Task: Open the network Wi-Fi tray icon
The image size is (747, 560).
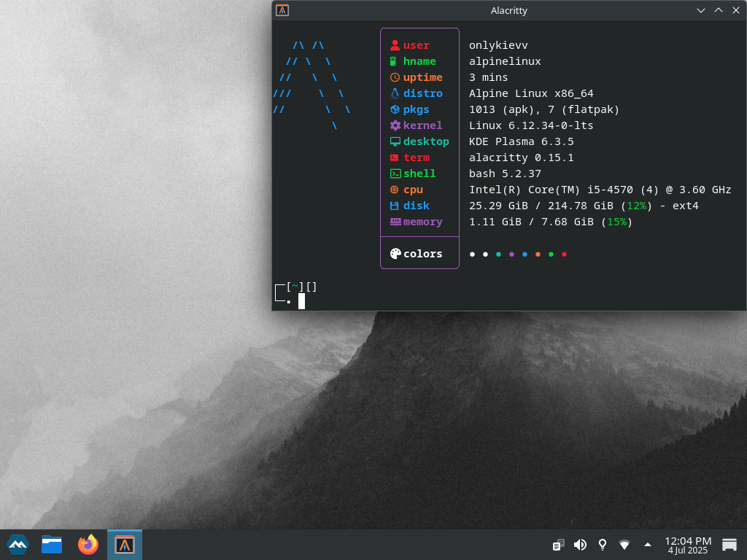Action: [x=624, y=545]
